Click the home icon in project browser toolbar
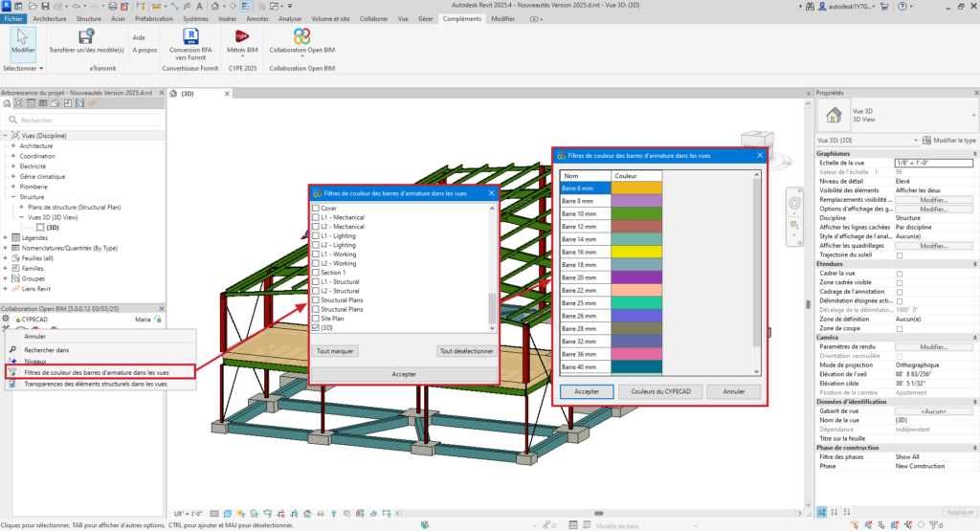This screenshot has height=531, width=980. click(x=7, y=103)
